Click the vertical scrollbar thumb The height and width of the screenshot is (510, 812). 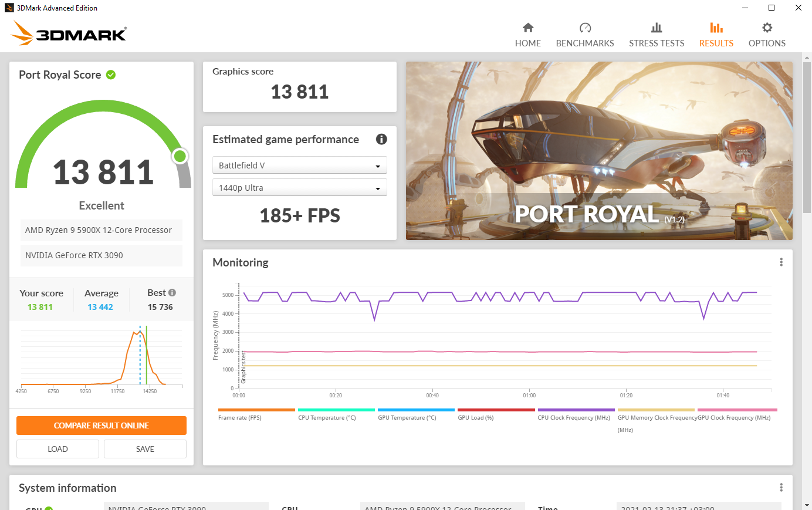807,138
